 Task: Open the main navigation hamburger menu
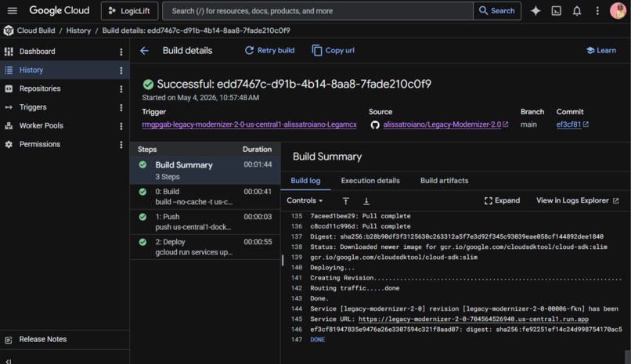(12, 11)
